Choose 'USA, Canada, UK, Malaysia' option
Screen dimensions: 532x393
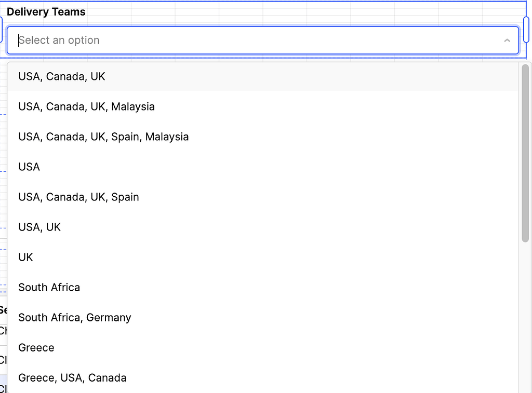pyautogui.click(x=262, y=106)
